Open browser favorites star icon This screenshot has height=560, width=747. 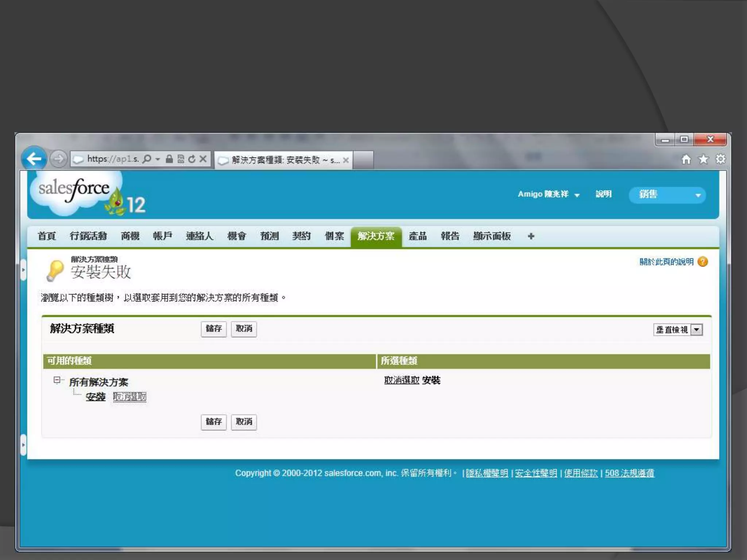click(703, 159)
